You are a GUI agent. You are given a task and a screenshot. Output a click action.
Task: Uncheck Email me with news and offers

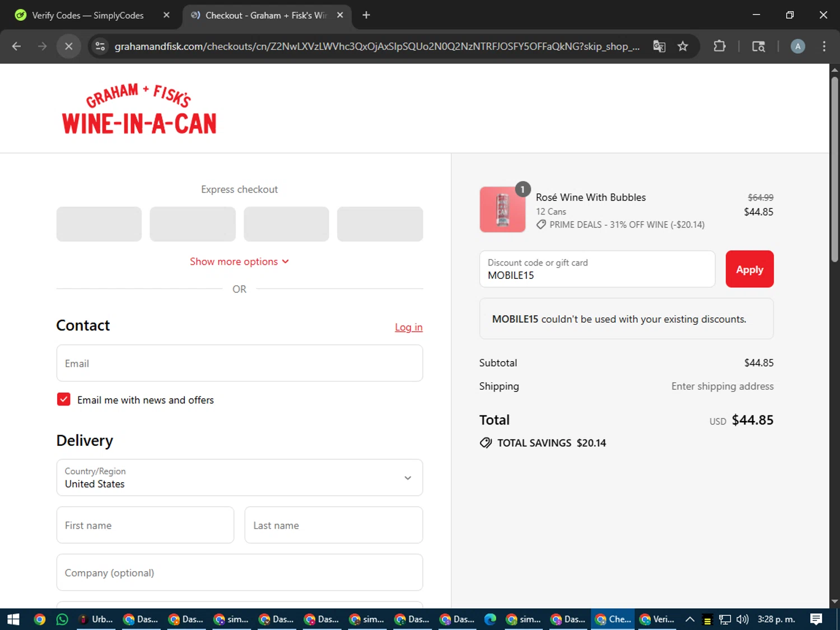click(63, 399)
